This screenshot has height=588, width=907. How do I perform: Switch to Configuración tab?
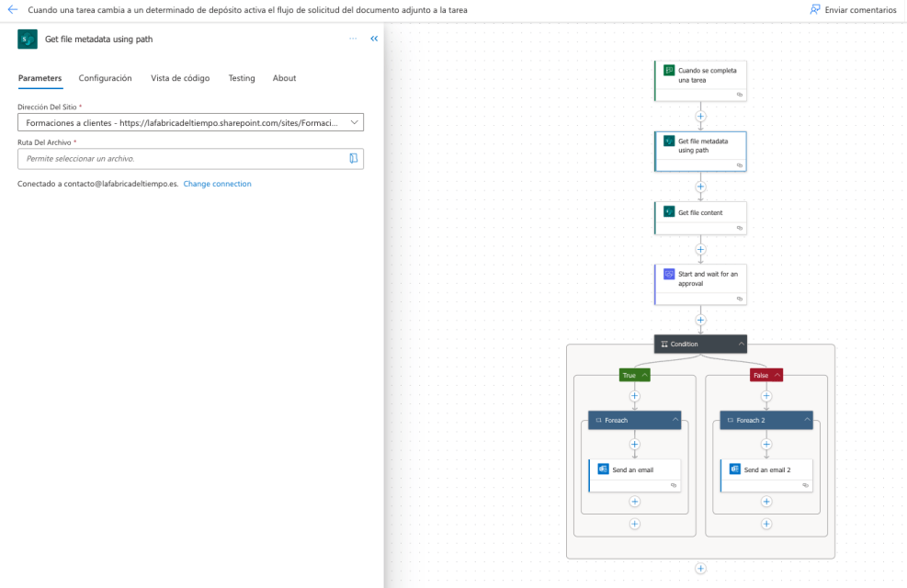point(106,78)
